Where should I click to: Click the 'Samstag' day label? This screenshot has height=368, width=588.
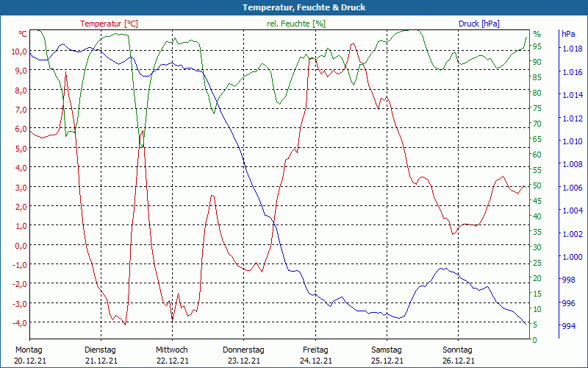pyautogui.click(x=387, y=350)
